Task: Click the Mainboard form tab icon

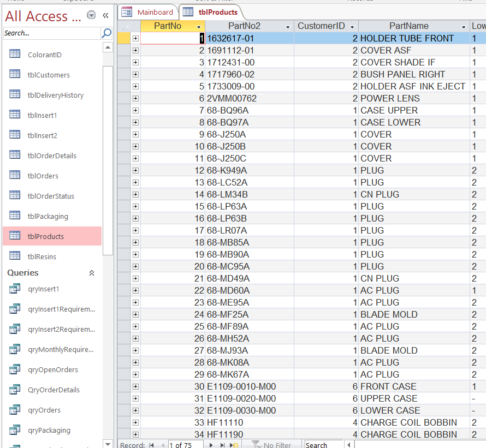Action: tap(127, 12)
